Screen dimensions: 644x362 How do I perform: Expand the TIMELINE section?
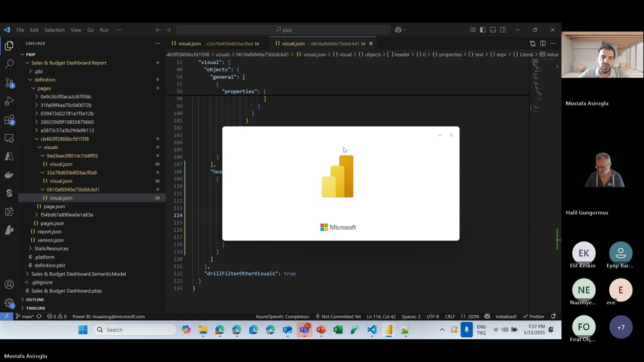tap(35, 308)
